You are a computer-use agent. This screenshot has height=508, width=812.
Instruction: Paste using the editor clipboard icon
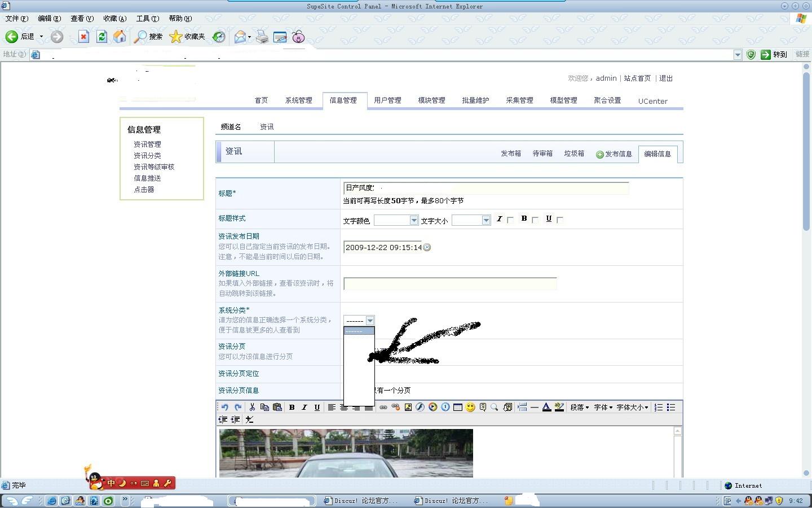pyautogui.click(x=277, y=407)
